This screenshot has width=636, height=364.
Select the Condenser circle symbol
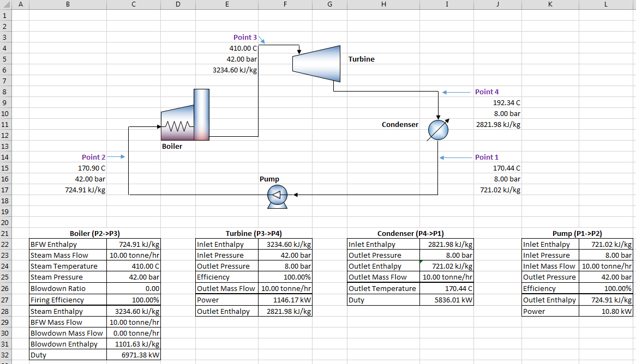coord(438,130)
